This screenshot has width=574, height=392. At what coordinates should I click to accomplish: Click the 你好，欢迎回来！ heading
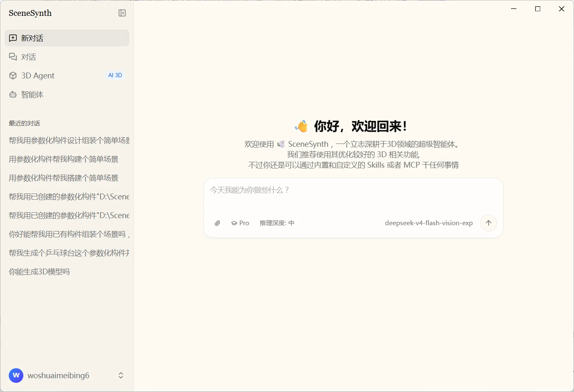point(361,126)
